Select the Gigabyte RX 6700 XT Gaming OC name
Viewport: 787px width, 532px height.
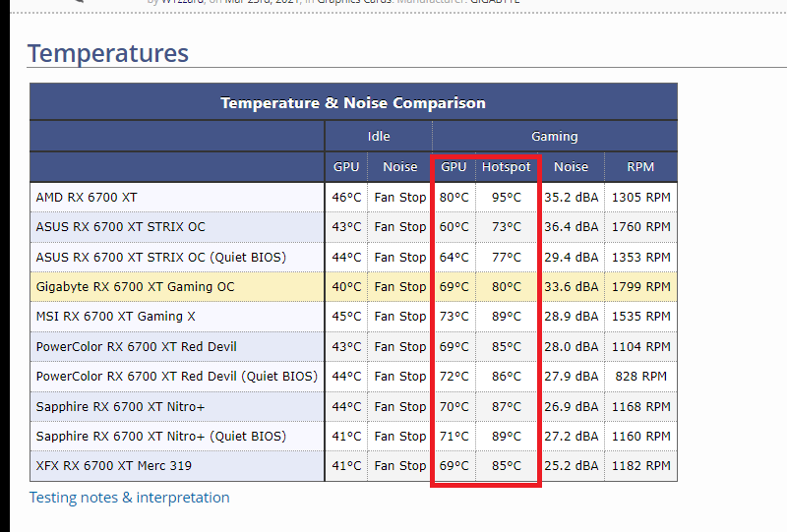135,286
